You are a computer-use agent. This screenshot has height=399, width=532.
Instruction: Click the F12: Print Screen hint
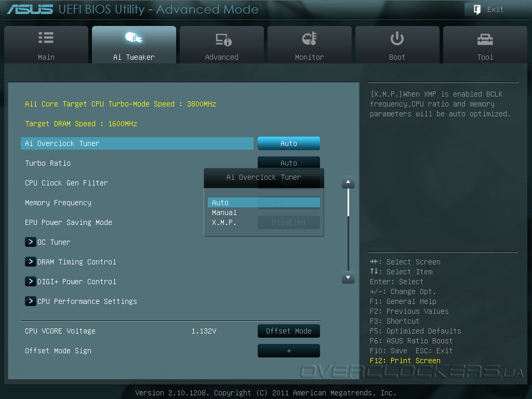pos(405,361)
